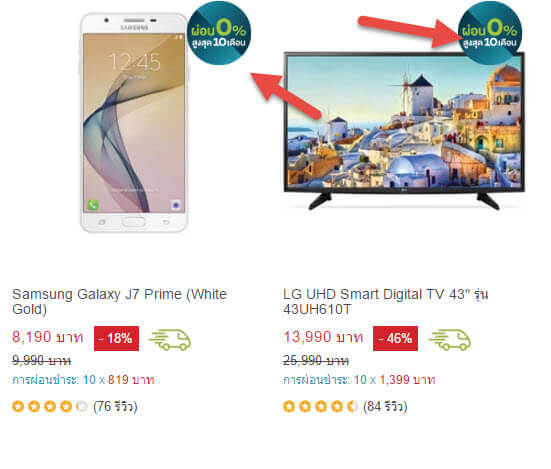Click the LG TV's green delivery truck icon
The image size is (551, 469).
[x=449, y=339]
